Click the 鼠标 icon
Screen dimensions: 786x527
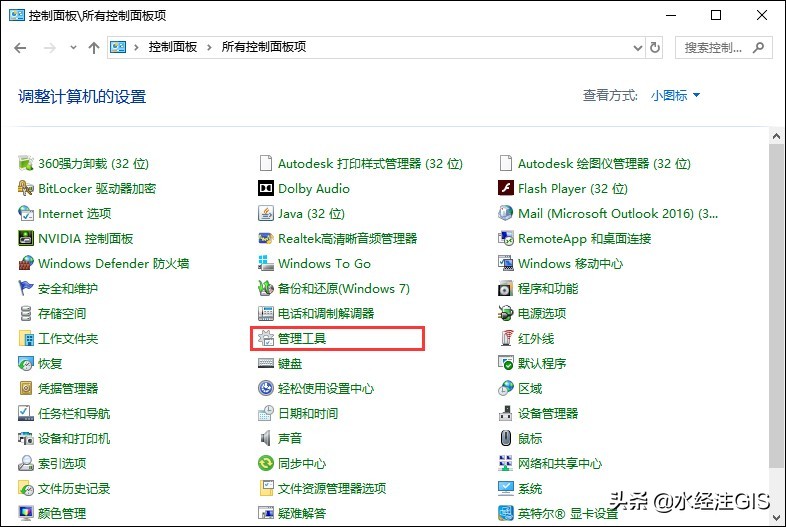click(506, 438)
